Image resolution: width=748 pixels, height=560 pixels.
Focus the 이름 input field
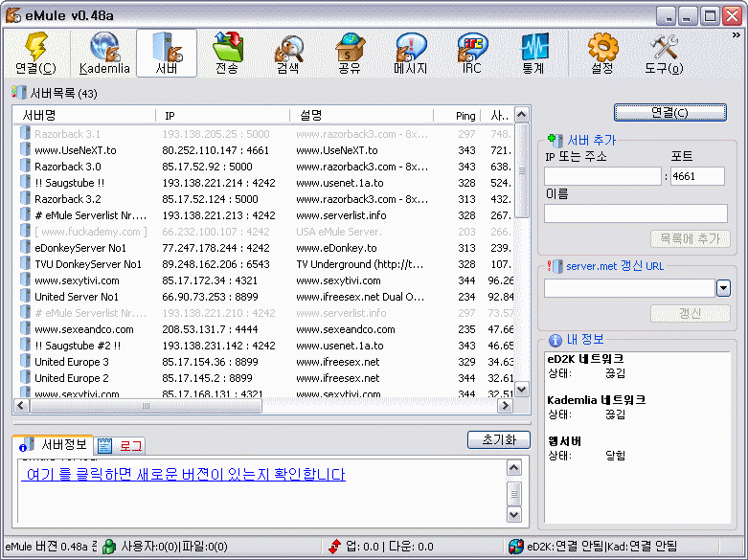tap(636, 213)
